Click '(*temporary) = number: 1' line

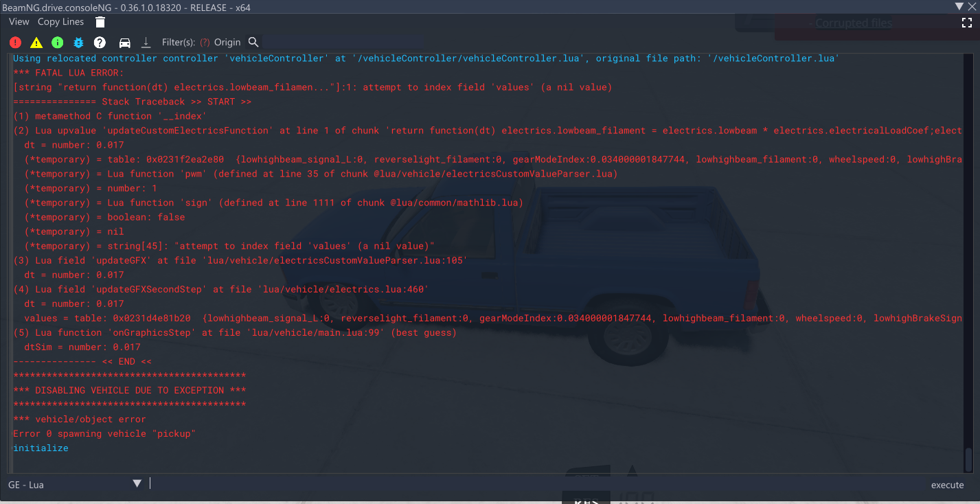pyautogui.click(x=91, y=188)
